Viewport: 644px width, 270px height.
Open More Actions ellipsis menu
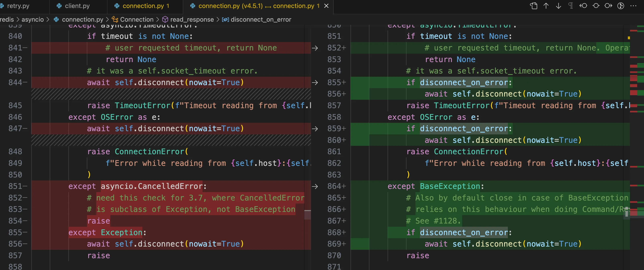[x=634, y=6]
